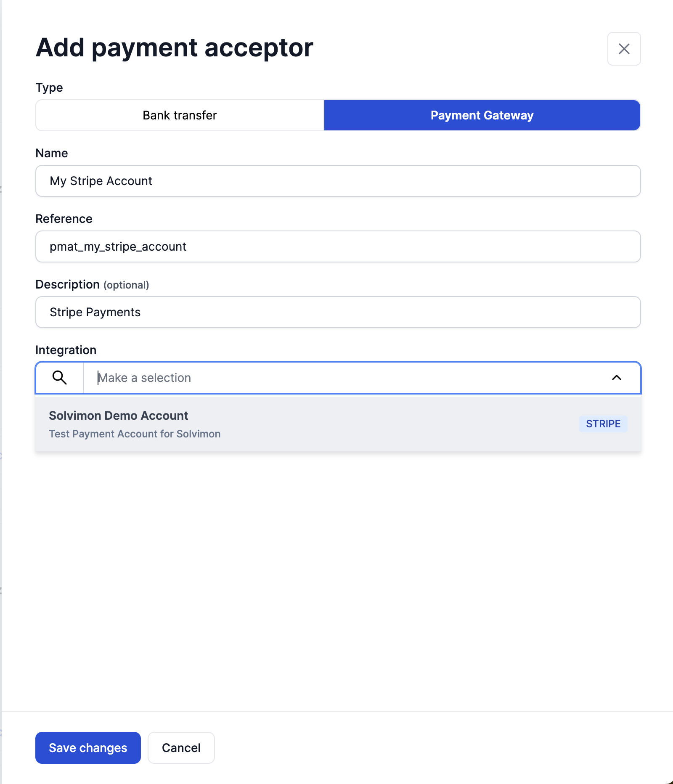This screenshot has height=784, width=673.
Task: Click the Reference field label
Action: (64, 219)
